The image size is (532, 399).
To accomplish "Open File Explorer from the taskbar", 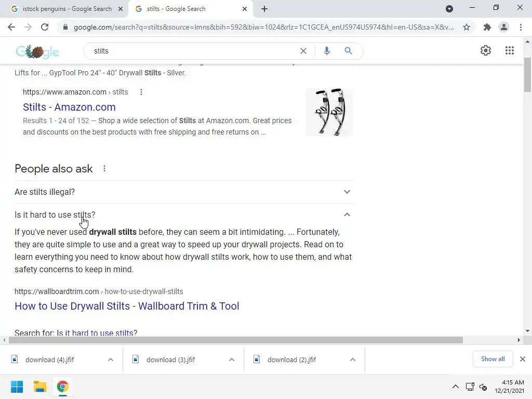I will click(39, 387).
